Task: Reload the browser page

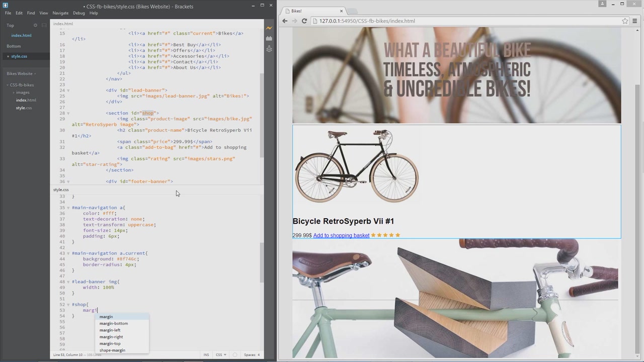Action: pyautogui.click(x=304, y=21)
